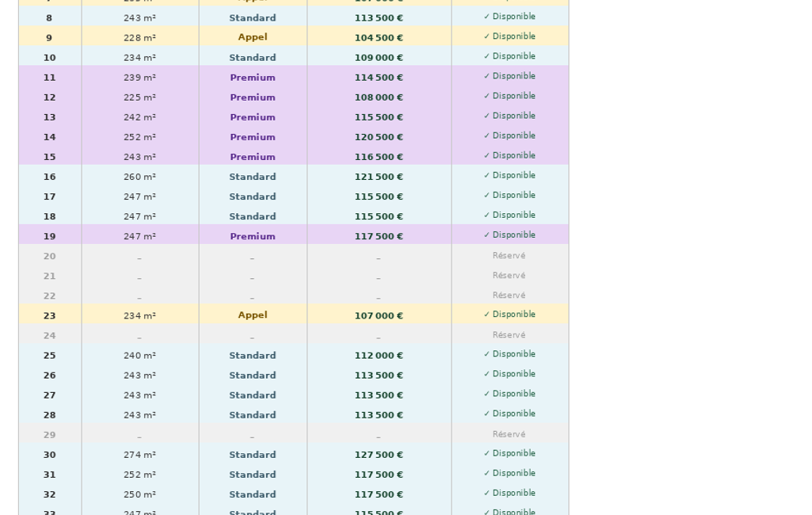This screenshot has height=515, width=812.
Task: Click lot number 25 in the table
Action: (49, 356)
